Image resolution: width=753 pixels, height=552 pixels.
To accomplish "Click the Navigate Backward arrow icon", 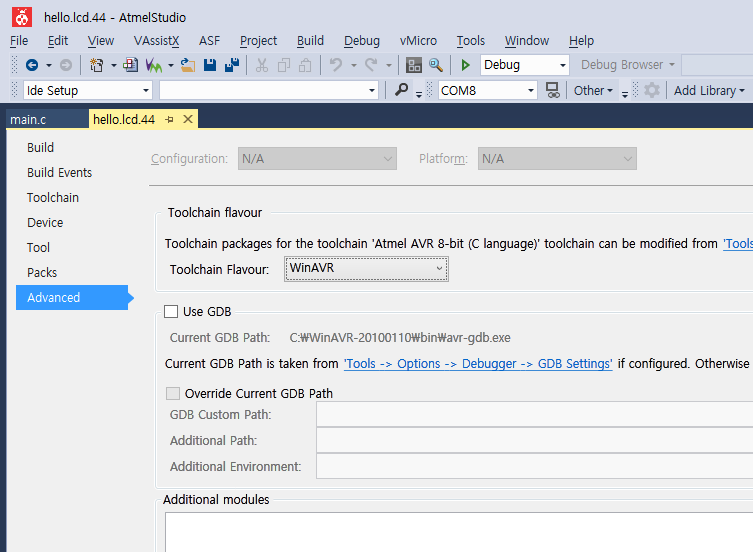I will tap(32, 65).
